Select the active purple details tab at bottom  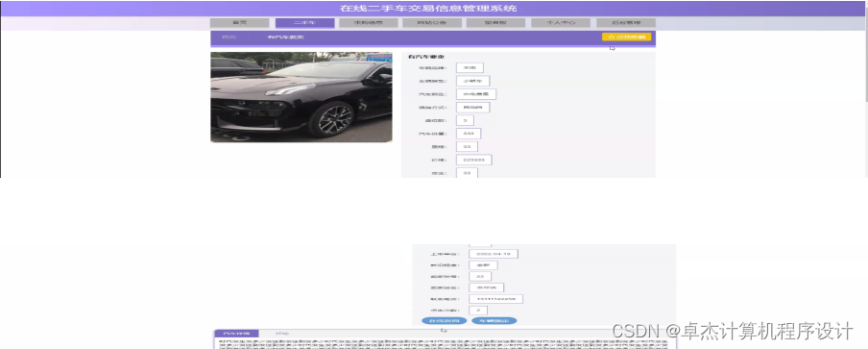point(236,334)
